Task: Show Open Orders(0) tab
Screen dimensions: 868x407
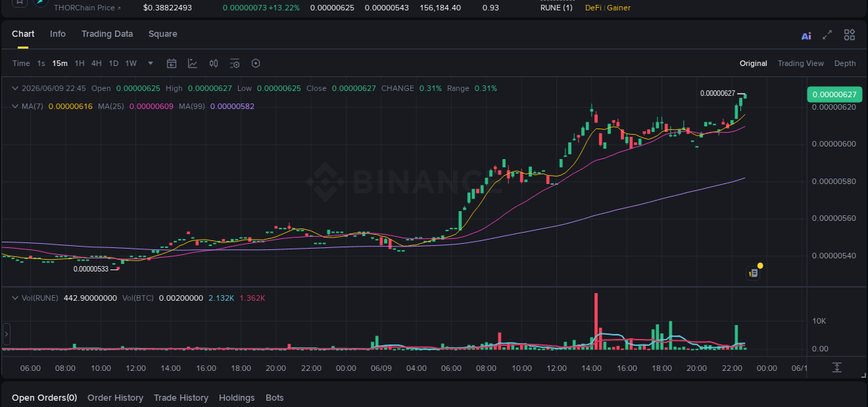Action: (44, 398)
